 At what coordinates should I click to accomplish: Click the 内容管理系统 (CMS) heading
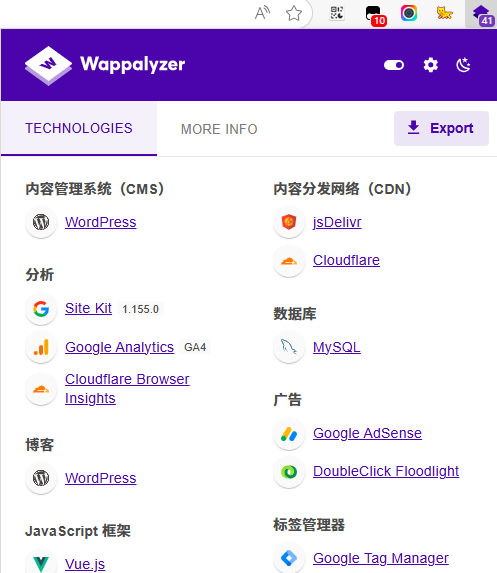coord(94,189)
